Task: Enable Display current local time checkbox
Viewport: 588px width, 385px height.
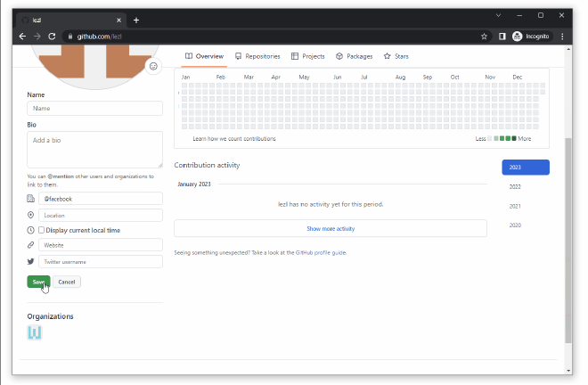Action: (41, 230)
